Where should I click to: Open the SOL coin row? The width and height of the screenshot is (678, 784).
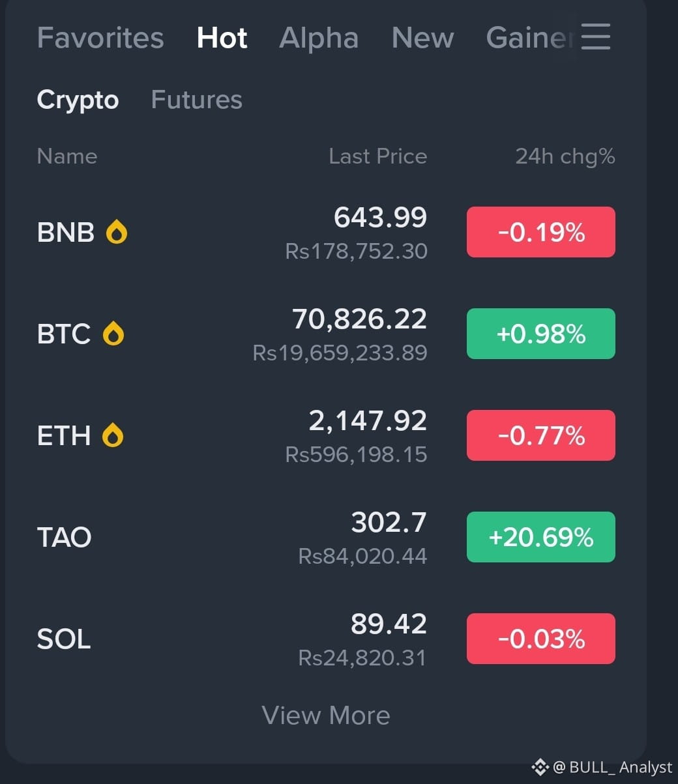326,639
